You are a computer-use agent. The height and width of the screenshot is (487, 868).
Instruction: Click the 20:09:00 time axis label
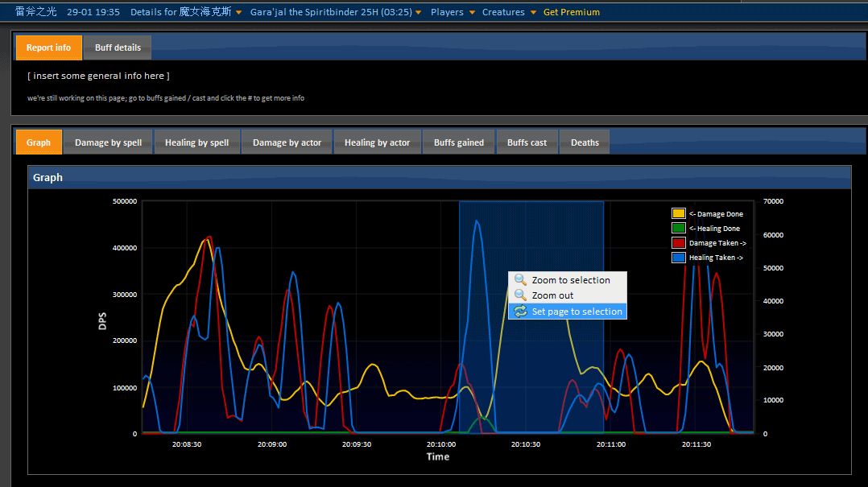(x=272, y=444)
